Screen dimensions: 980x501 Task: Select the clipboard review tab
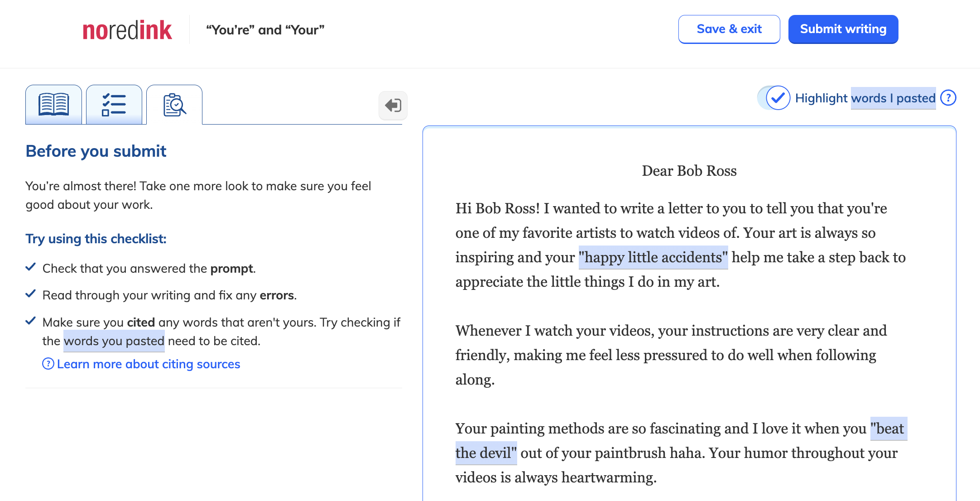click(x=174, y=105)
